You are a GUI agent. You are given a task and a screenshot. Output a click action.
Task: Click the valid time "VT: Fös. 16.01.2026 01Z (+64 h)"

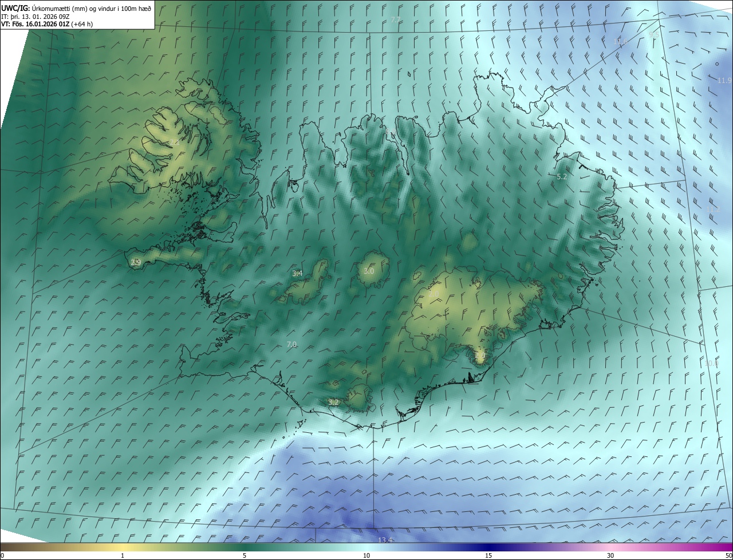click(x=47, y=24)
